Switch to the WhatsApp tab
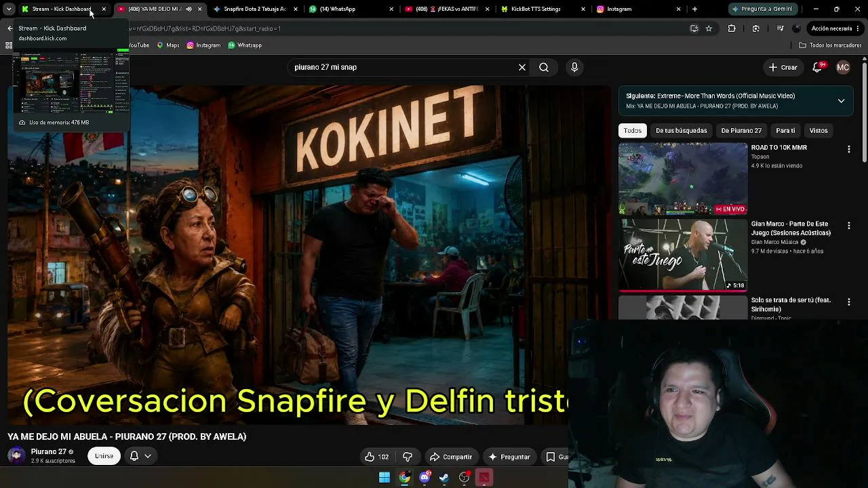This screenshot has height=488, width=868. (x=351, y=9)
